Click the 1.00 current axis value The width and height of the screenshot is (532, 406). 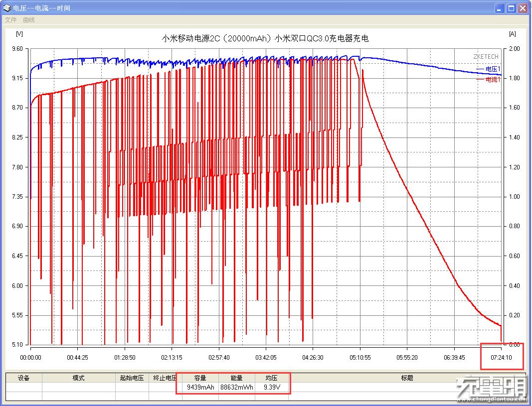[x=515, y=197]
